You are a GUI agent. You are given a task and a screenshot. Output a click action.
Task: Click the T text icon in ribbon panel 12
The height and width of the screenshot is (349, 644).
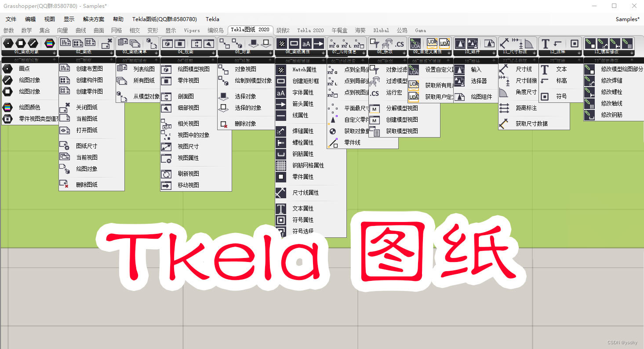pos(546,44)
